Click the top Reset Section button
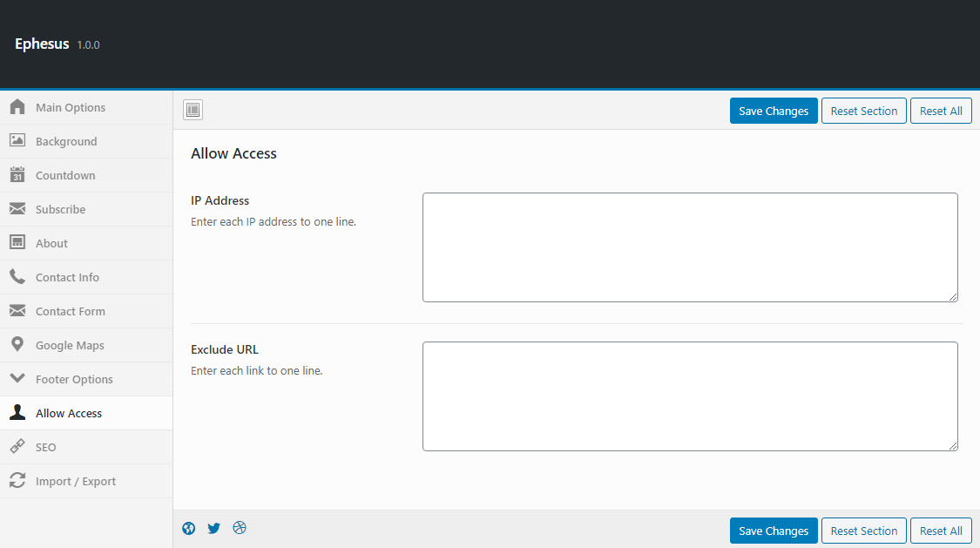 [x=863, y=111]
